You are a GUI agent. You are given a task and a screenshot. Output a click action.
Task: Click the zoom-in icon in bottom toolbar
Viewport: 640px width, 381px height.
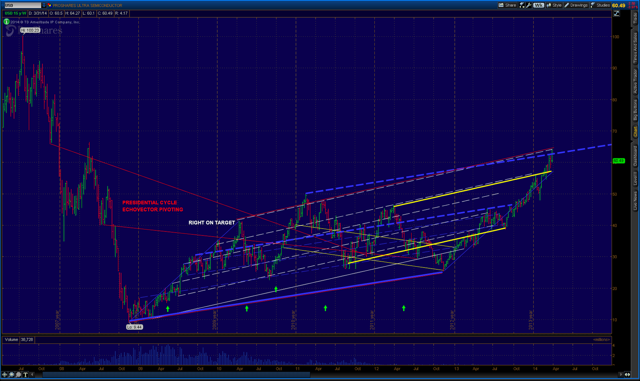coord(11,374)
